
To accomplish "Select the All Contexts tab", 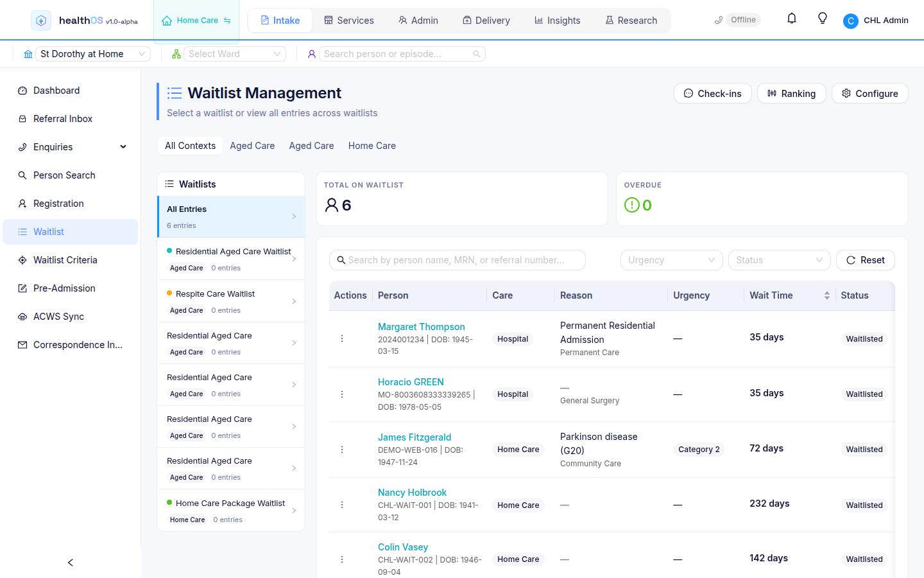I will point(190,146).
